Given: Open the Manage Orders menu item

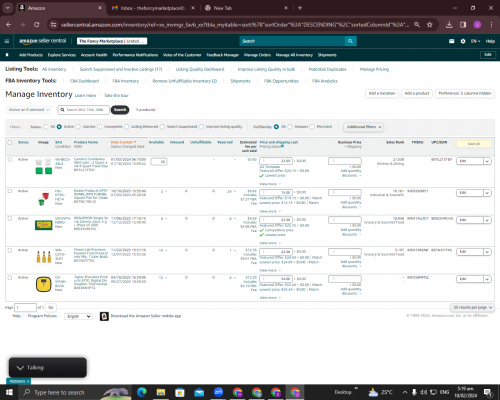Looking at the screenshot, I should 257,55.
